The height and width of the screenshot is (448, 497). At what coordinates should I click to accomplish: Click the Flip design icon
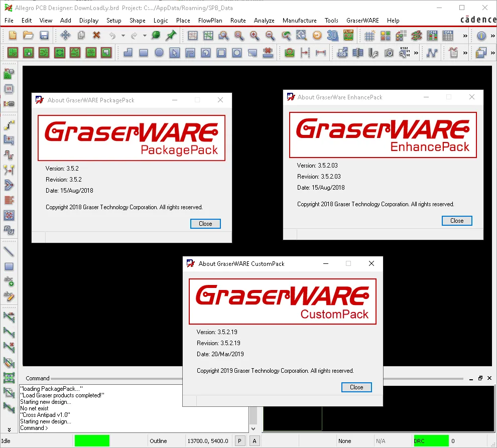(x=348, y=36)
